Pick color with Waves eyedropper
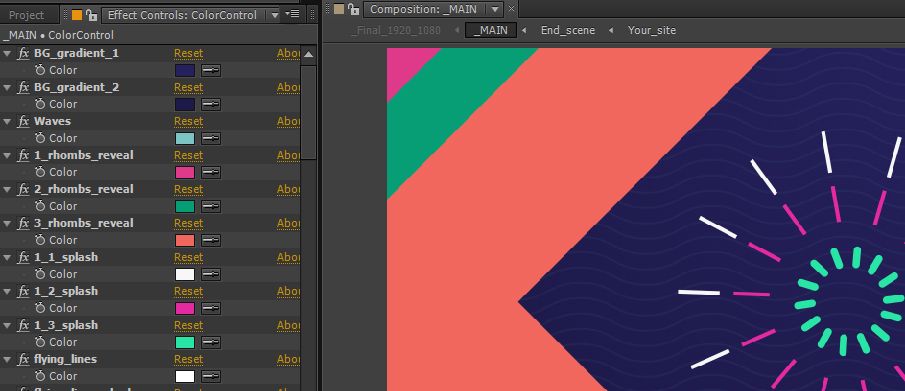This screenshot has height=391, width=905. [x=211, y=139]
